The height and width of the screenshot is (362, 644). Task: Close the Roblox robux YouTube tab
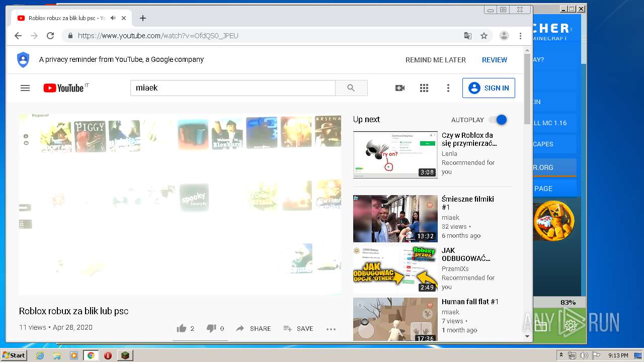click(x=124, y=18)
